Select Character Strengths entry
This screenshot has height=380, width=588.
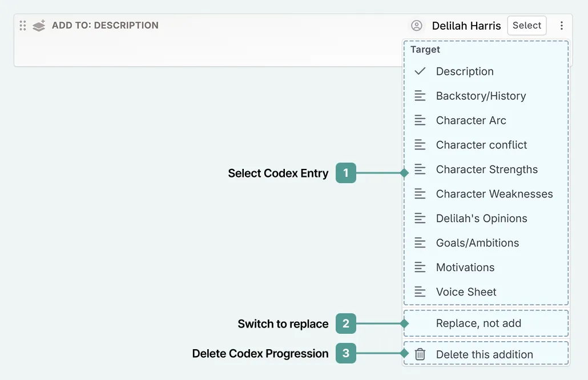point(487,169)
